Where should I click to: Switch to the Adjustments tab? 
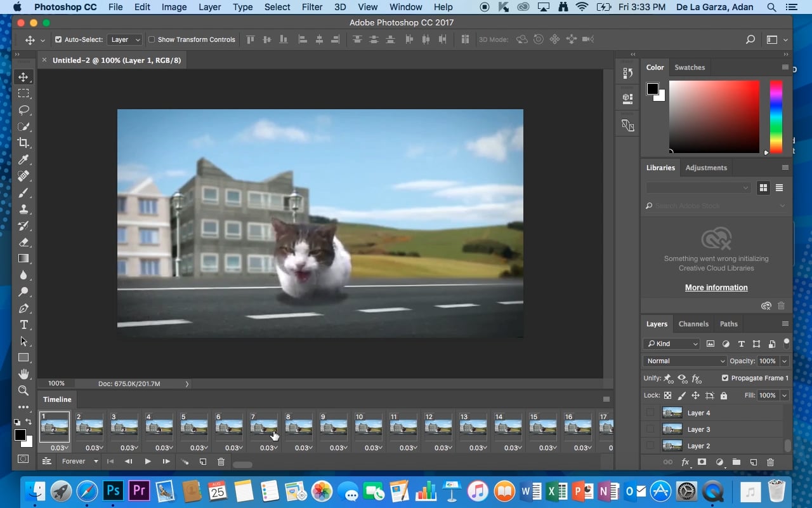coord(706,168)
